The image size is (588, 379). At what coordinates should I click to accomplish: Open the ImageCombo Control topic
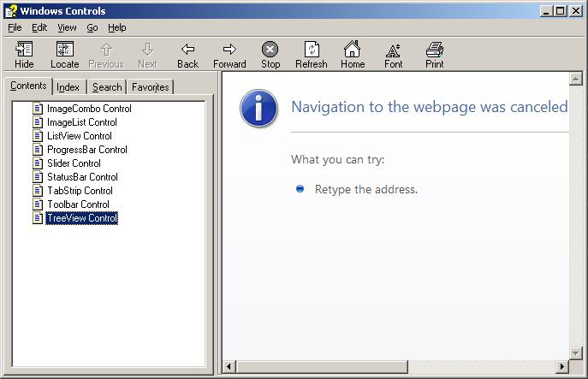[89, 109]
